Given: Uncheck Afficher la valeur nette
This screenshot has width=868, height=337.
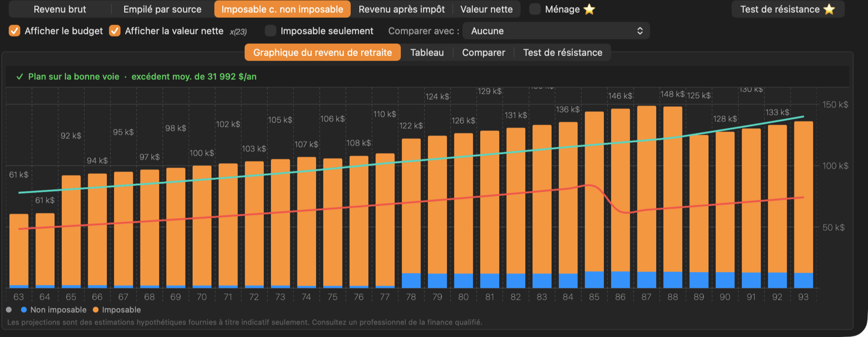Looking at the screenshot, I should pos(115,31).
